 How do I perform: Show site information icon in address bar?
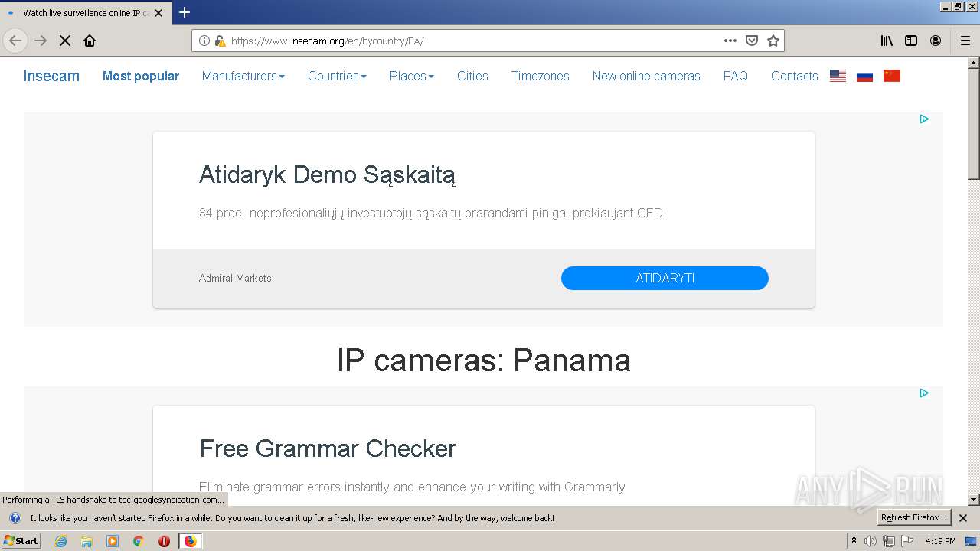tap(204, 41)
